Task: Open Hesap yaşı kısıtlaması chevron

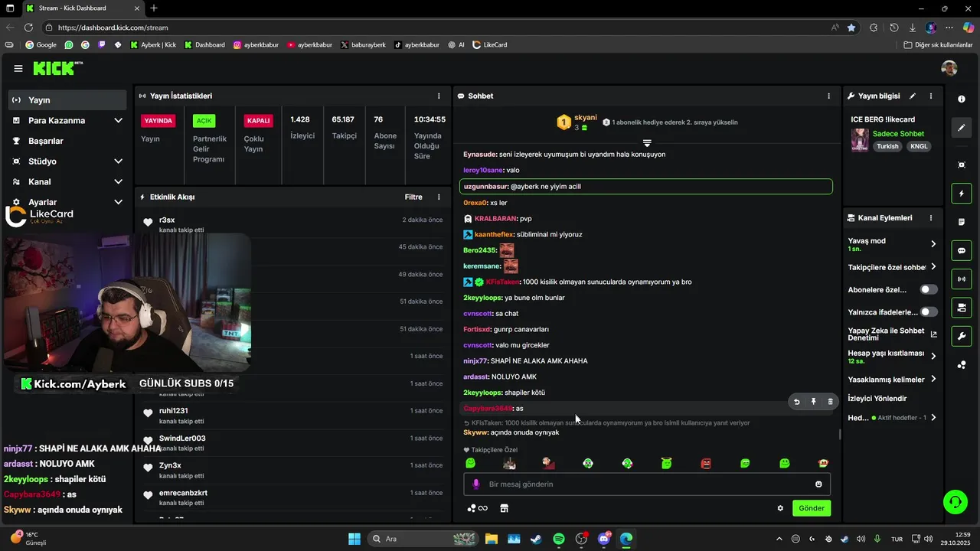Action: (x=933, y=357)
